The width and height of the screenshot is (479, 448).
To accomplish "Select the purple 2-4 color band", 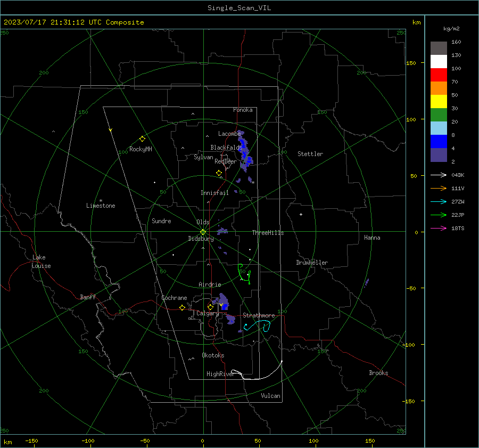I will point(439,154).
